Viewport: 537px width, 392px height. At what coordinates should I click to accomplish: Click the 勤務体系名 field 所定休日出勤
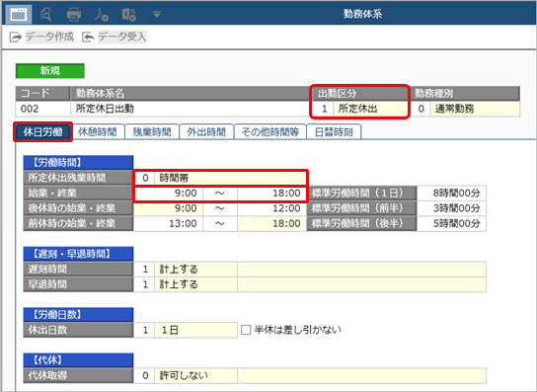coord(191,109)
